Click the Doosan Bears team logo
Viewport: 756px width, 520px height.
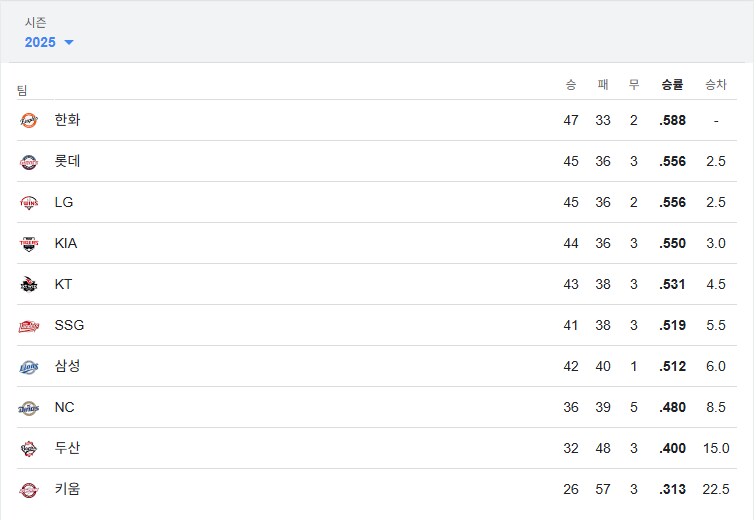pos(29,449)
